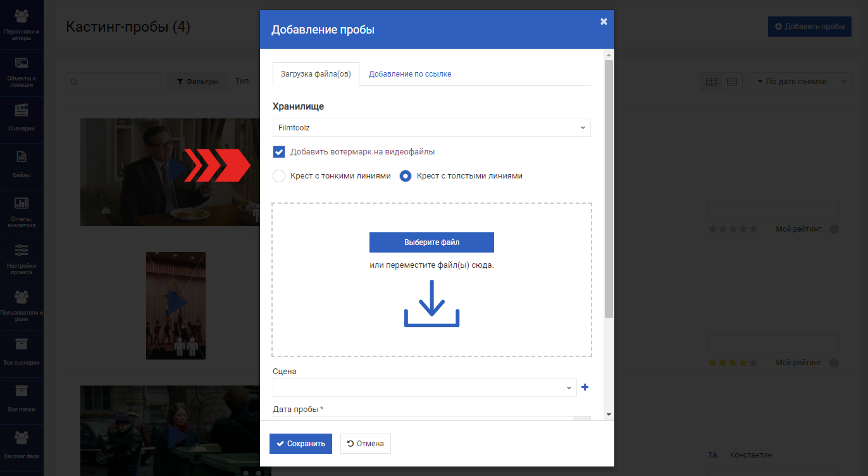The width and height of the screenshot is (868, 476).
Task: Open the По дате съемки sort dropdown
Action: point(800,82)
